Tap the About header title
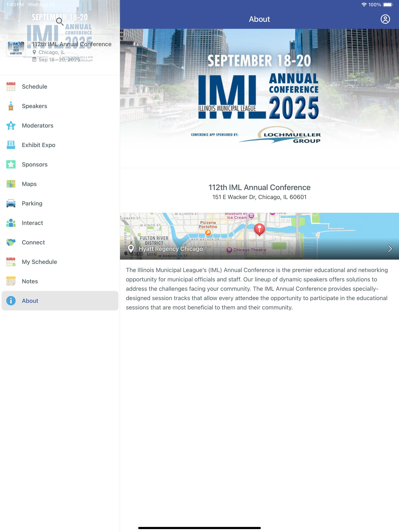This screenshot has height=532, width=399. point(260,19)
